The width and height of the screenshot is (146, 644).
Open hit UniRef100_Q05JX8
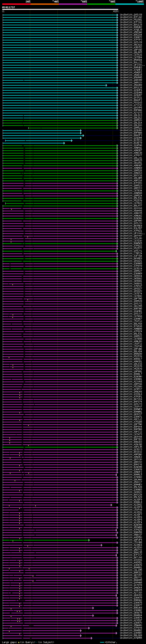[131, 15]
